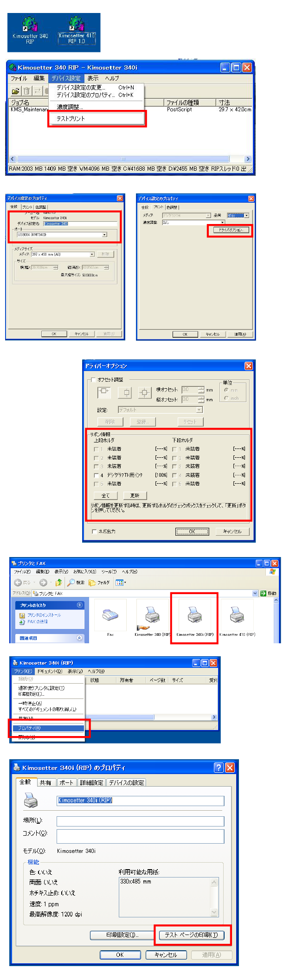The width and height of the screenshot is (290, 980).
Task: Toggle the オフセット調整 checkbox
Action: (x=93, y=379)
